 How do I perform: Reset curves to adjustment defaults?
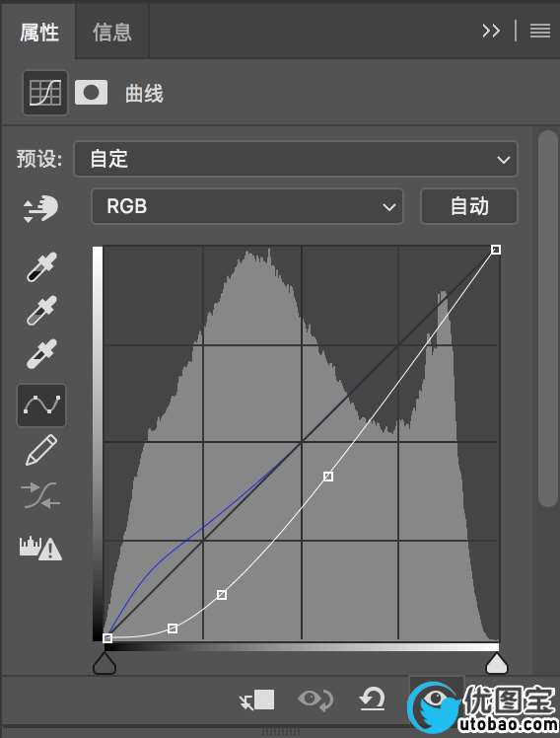[373, 699]
